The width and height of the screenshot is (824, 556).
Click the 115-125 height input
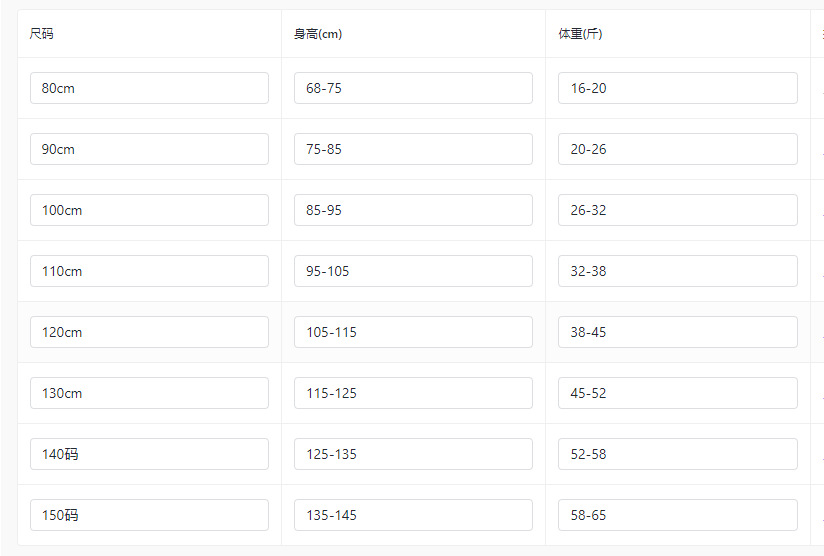pyautogui.click(x=413, y=393)
